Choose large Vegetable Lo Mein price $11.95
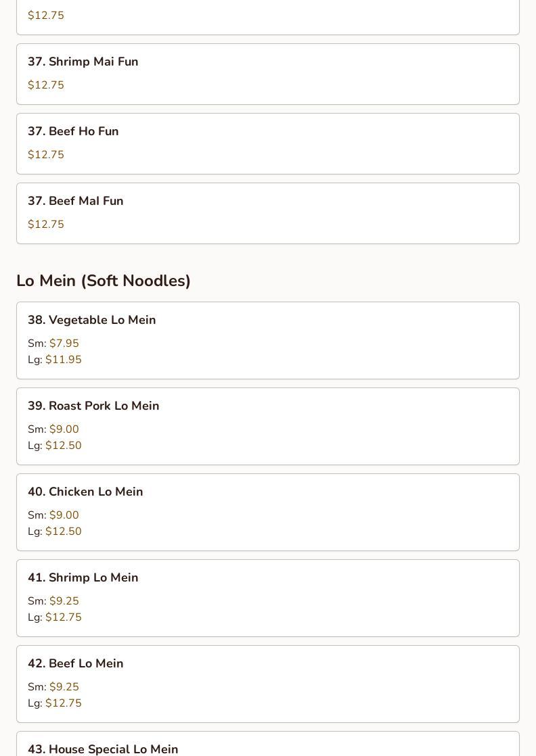Screen dimensions: 536x756 tap(63, 360)
